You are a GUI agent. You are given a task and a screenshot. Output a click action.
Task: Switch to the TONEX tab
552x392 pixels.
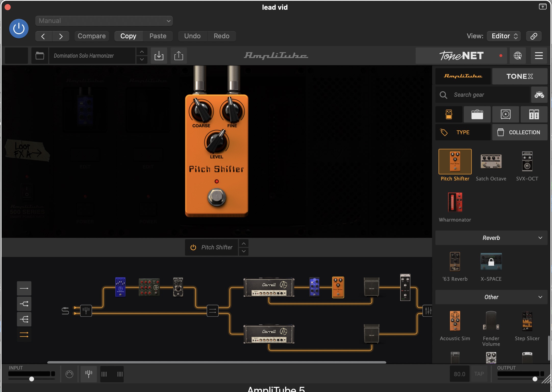pos(520,76)
